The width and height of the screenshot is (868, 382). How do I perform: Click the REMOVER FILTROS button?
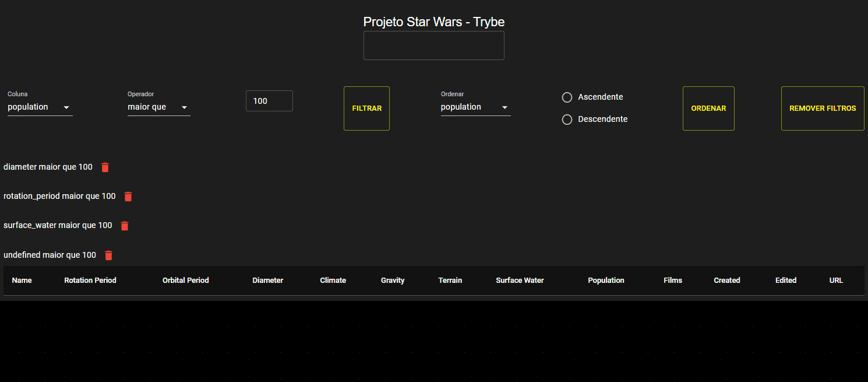(823, 108)
